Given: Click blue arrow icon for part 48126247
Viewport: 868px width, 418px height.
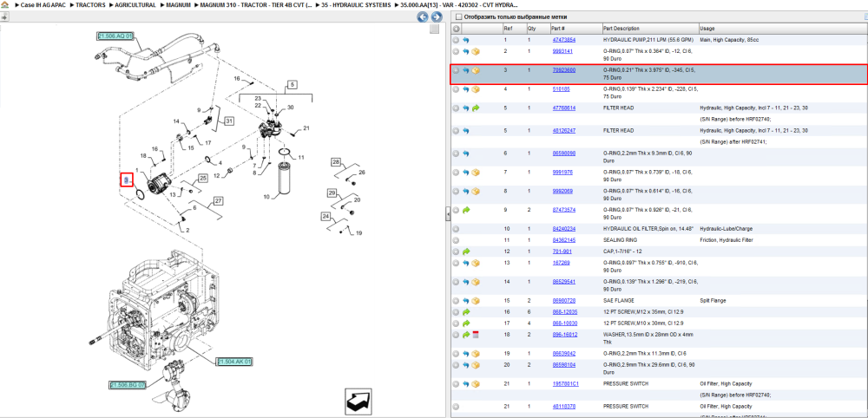Looking at the screenshot, I should pos(465,131).
